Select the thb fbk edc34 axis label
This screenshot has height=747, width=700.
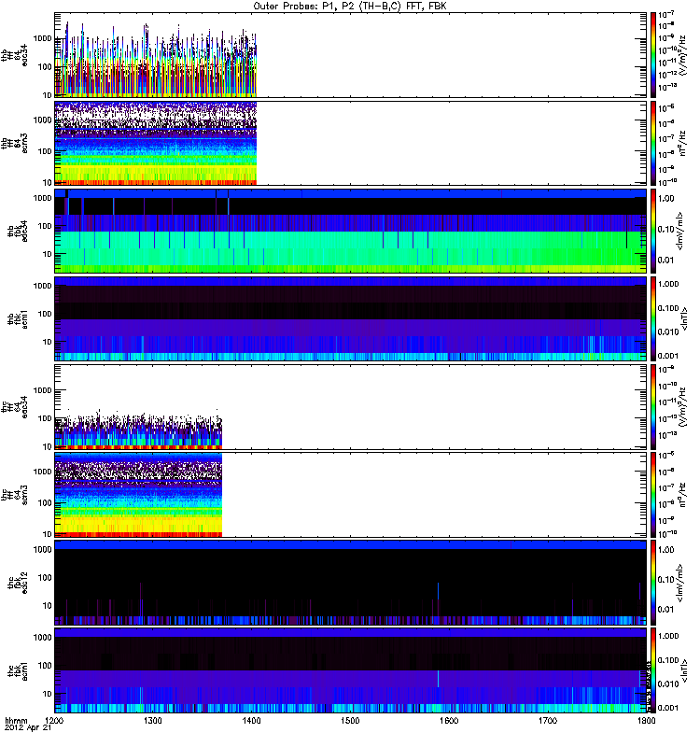click(17, 231)
